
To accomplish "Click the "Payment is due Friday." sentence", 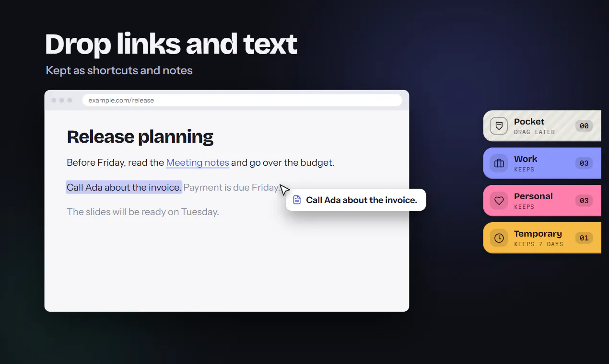I will tap(232, 187).
